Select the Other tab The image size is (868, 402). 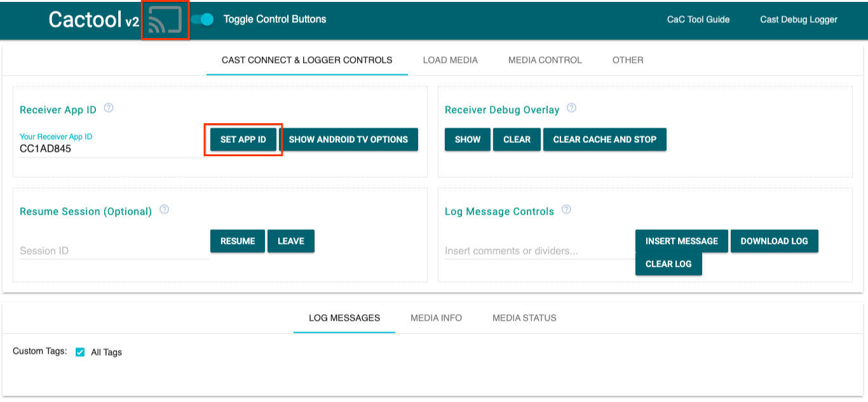tap(628, 60)
